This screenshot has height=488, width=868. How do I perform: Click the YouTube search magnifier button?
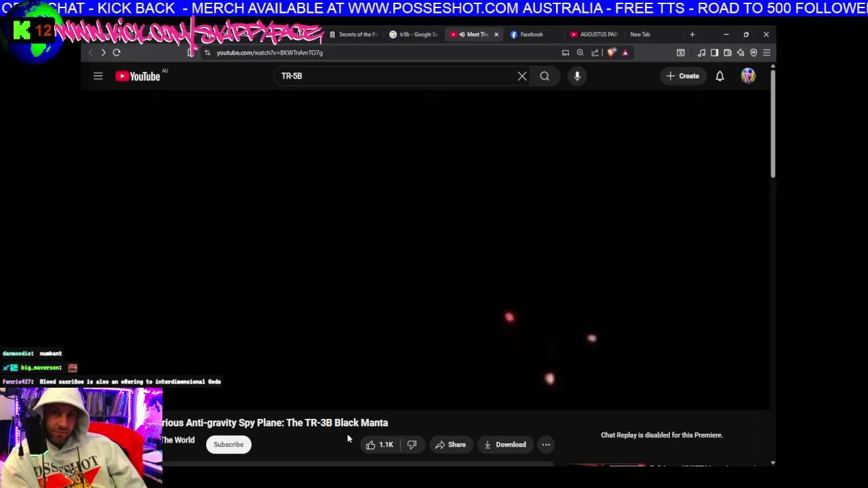(x=545, y=76)
